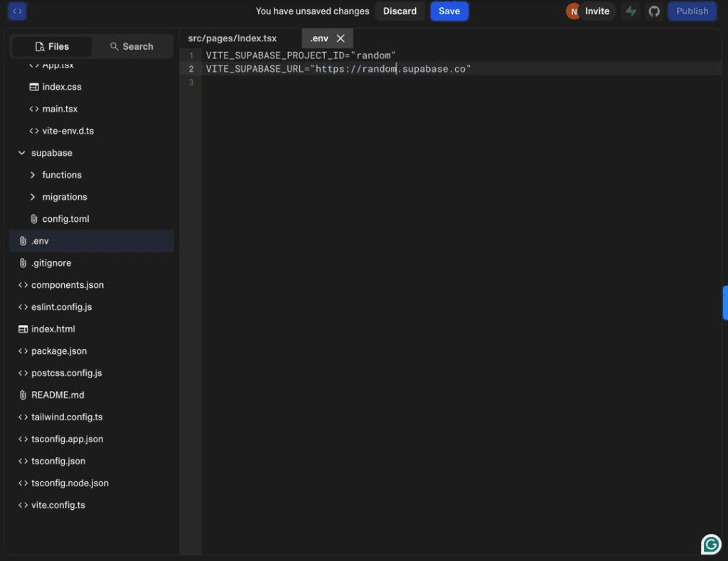Close the .env tab
Viewport: 728px width, 561px height.
pyautogui.click(x=341, y=38)
